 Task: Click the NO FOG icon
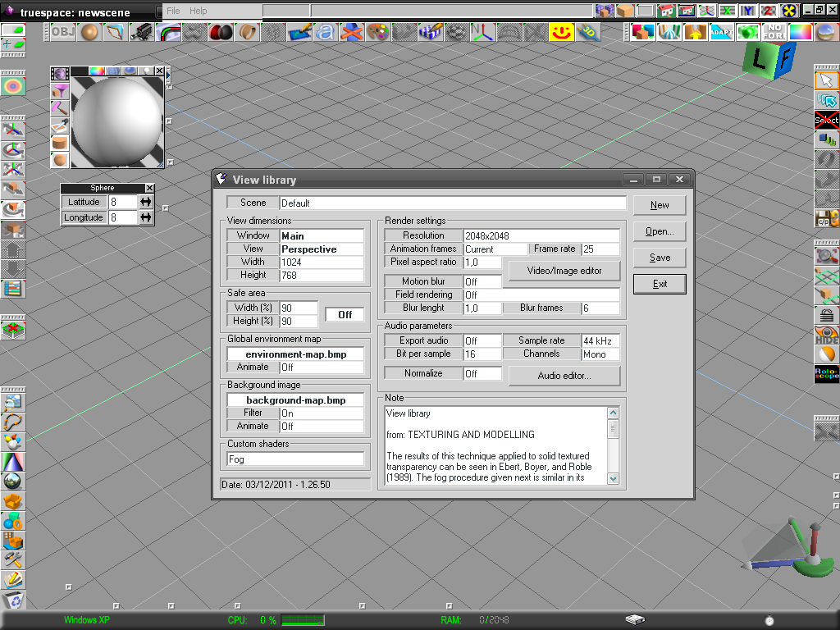pyautogui.click(x=774, y=32)
